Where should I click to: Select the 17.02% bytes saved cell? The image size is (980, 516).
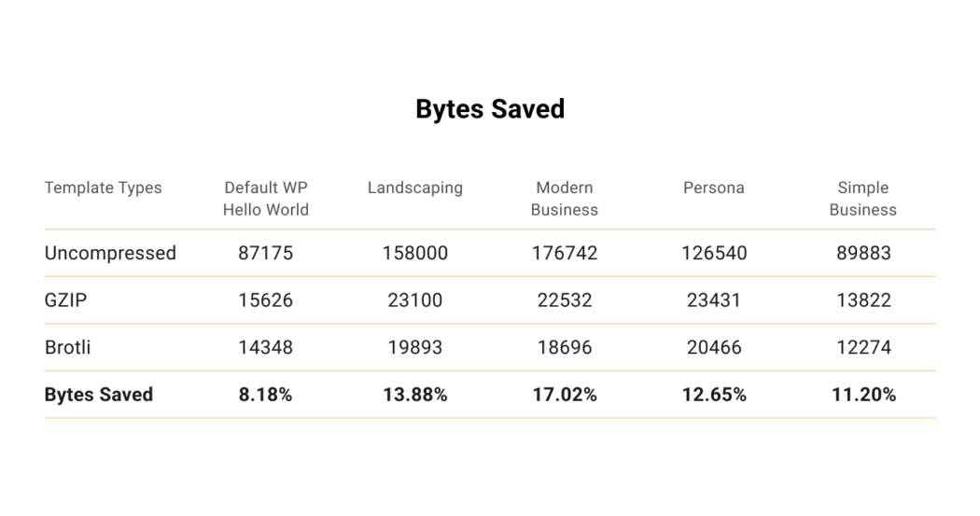[565, 395]
